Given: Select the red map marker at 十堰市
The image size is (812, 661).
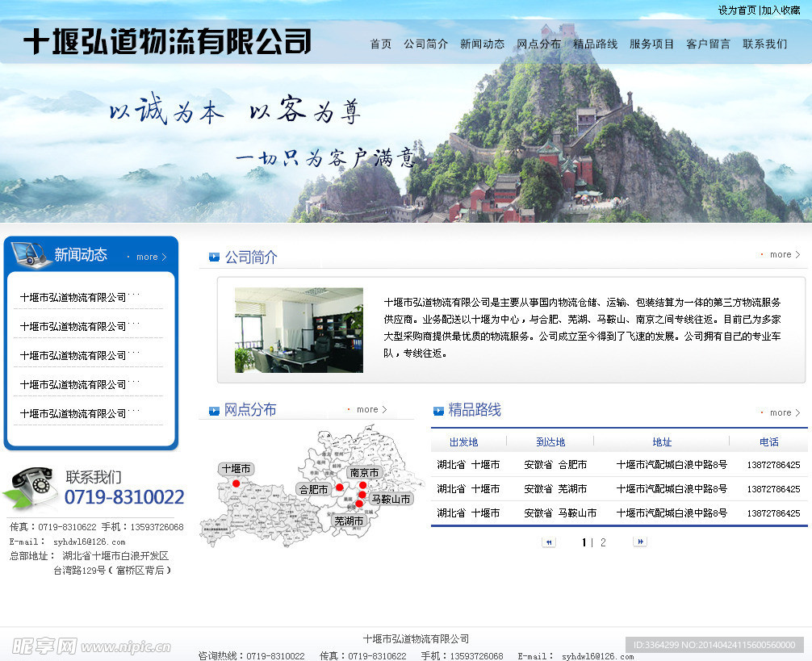Looking at the screenshot, I should click(236, 483).
